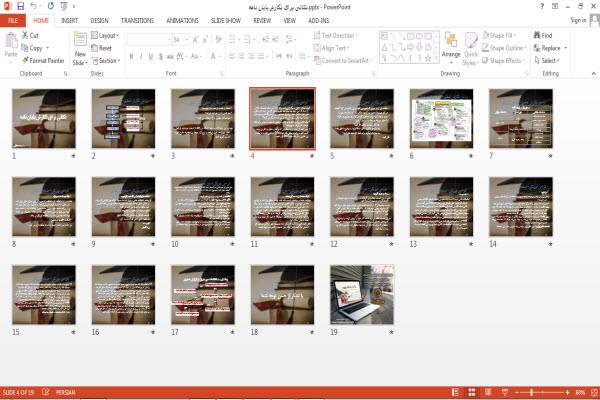
Task: Click the Paste clipboard icon
Action: (x=11, y=40)
